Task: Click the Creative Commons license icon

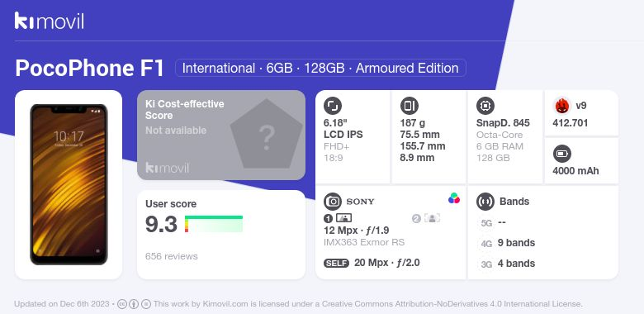Action: click(122, 304)
